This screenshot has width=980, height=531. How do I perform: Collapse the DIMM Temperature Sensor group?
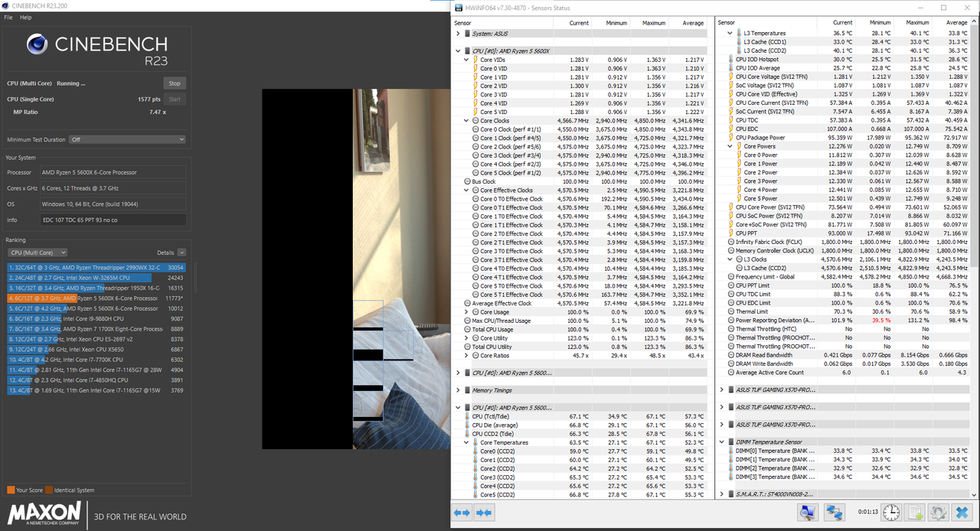(721, 442)
